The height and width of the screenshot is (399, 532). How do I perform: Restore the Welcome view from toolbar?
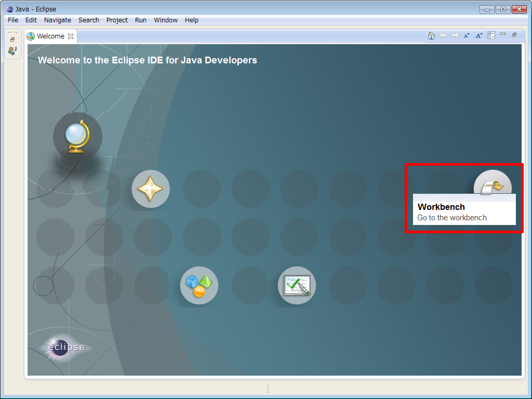pyautogui.click(x=514, y=35)
